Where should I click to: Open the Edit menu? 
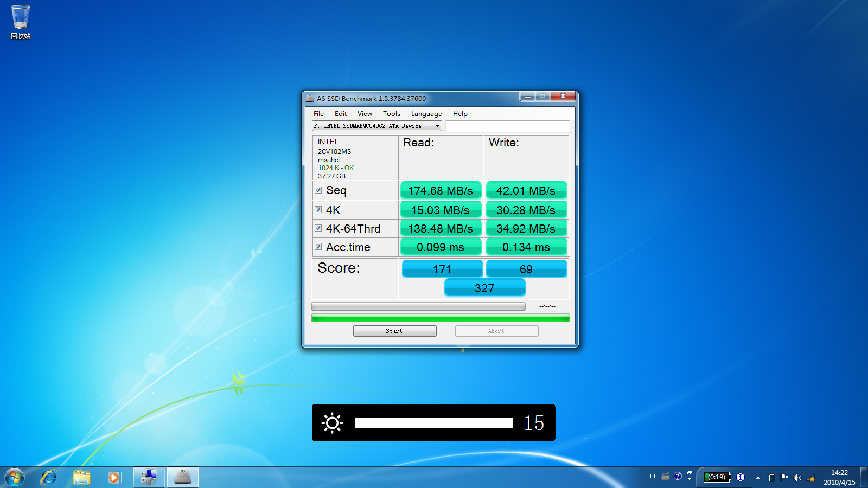pyautogui.click(x=341, y=113)
